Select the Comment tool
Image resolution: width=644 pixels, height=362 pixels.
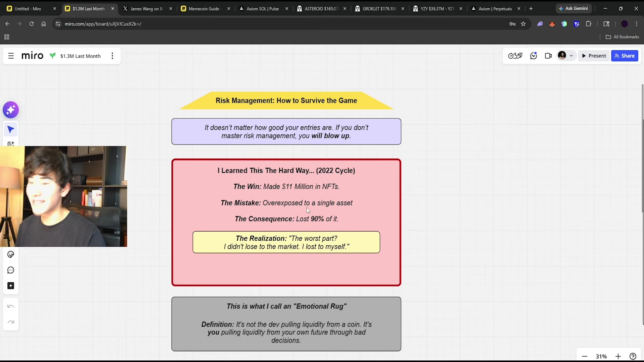pyautogui.click(x=11, y=270)
